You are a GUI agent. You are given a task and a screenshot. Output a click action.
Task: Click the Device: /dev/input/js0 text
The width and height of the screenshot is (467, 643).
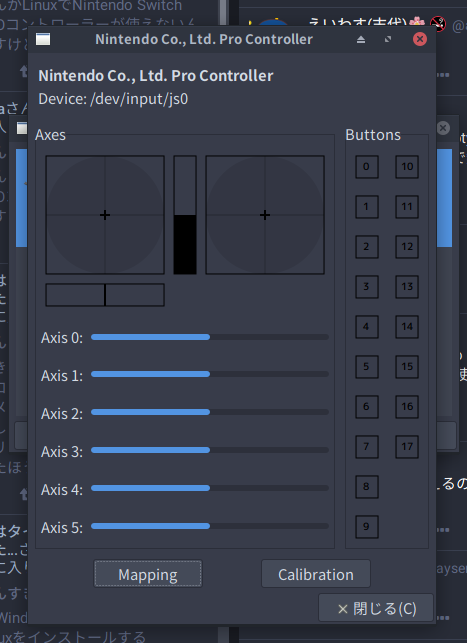pyautogui.click(x=113, y=99)
